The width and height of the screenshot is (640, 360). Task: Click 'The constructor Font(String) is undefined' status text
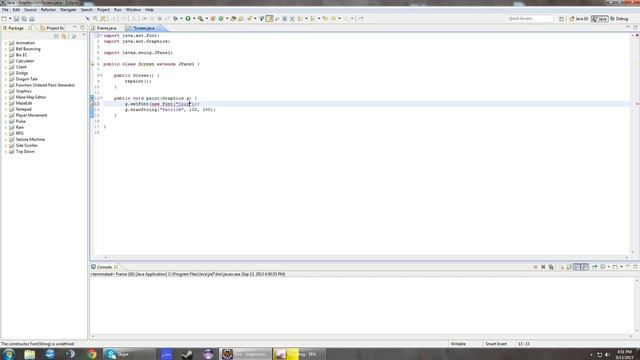tap(38, 344)
